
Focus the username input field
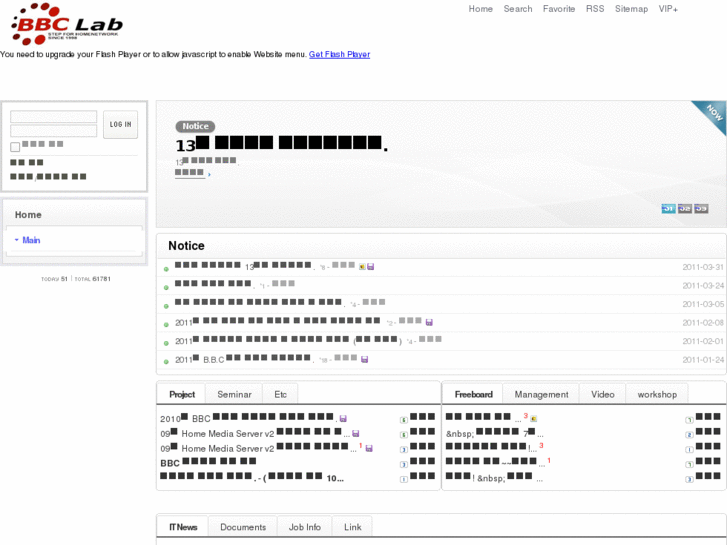pos(53,116)
